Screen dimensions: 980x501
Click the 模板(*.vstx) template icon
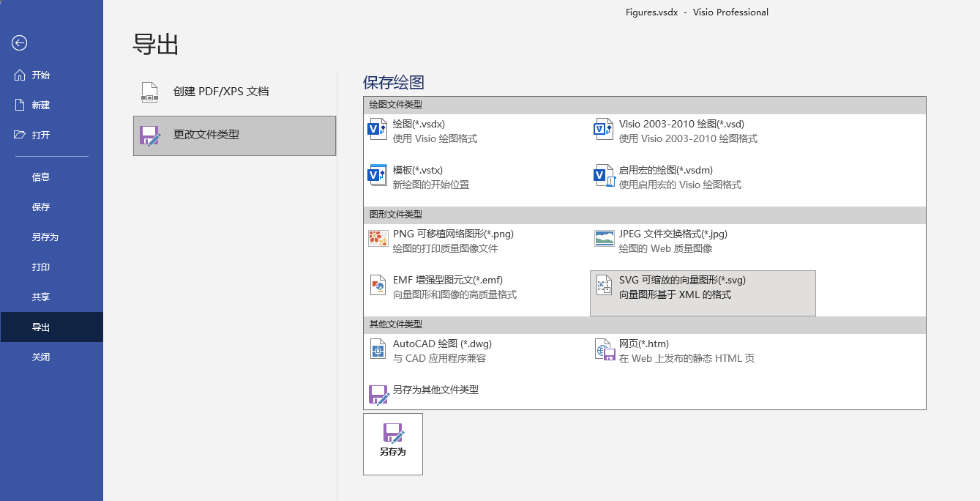(x=377, y=177)
